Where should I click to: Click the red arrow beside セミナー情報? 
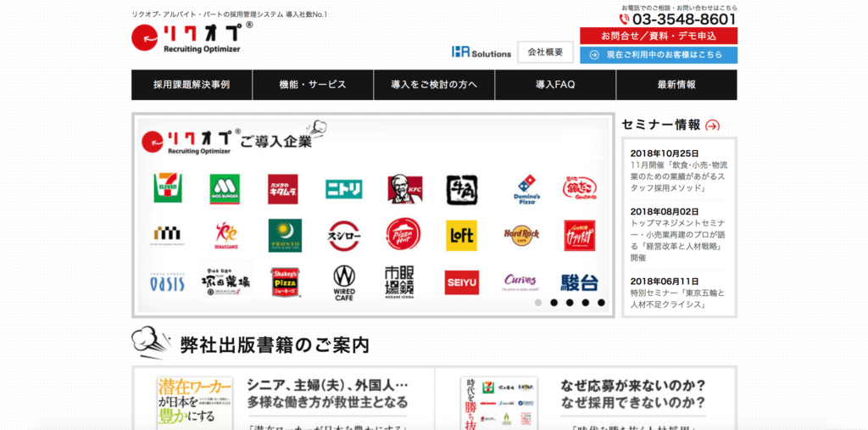click(712, 126)
